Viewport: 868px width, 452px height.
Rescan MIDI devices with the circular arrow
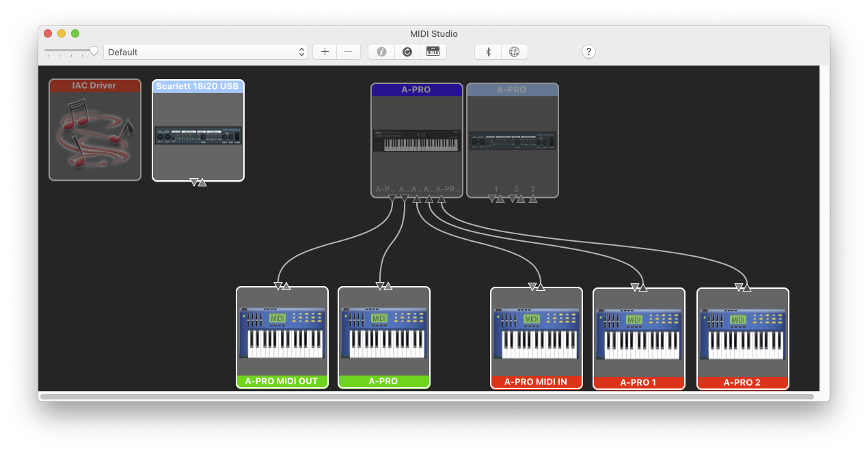click(407, 52)
